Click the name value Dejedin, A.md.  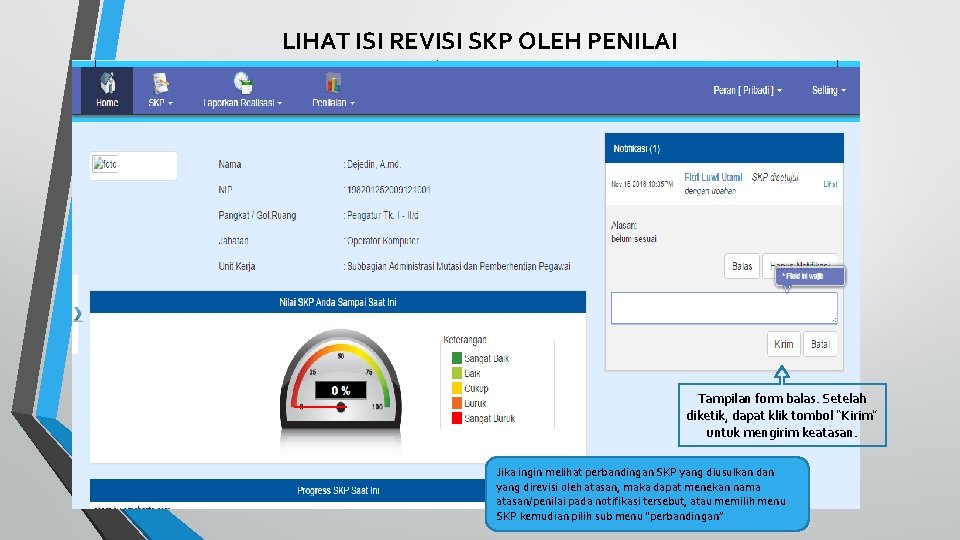click(x=373, y=164)
